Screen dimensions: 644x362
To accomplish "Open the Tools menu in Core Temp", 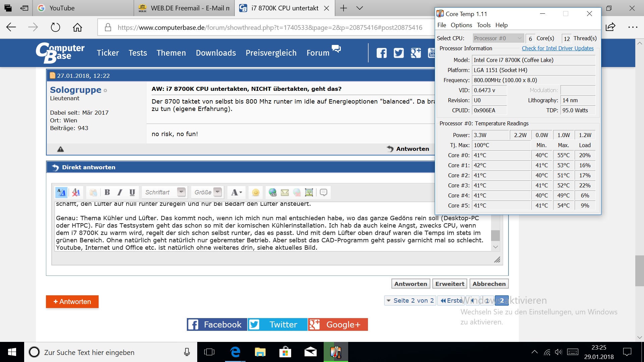I will pyautogui.click(x=483, y=25).
